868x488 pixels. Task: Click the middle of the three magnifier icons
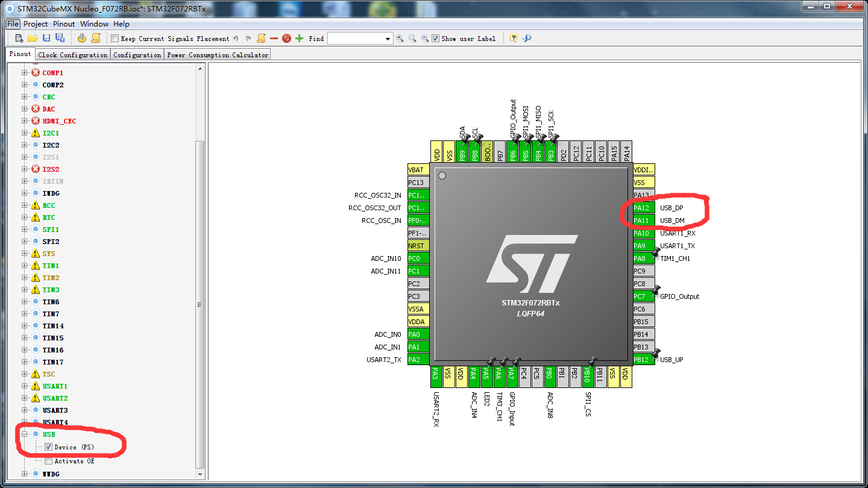point(412,39)
